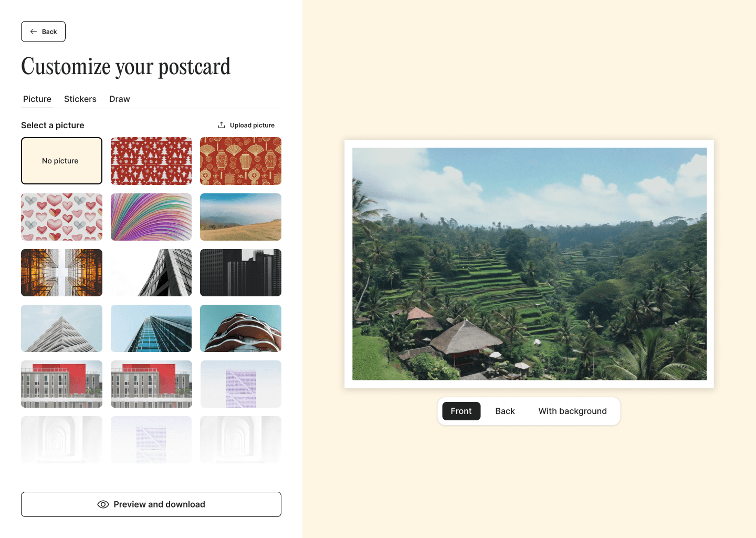Click the back arrow icon
The image size is (756, 538).
pos(34,32)
